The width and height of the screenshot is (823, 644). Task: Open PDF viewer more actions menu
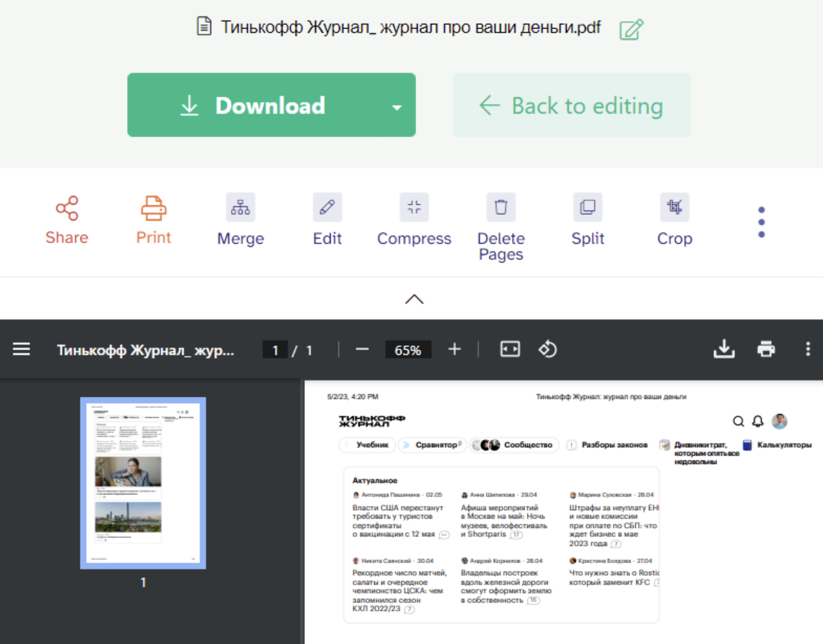[x=808, y=349]
